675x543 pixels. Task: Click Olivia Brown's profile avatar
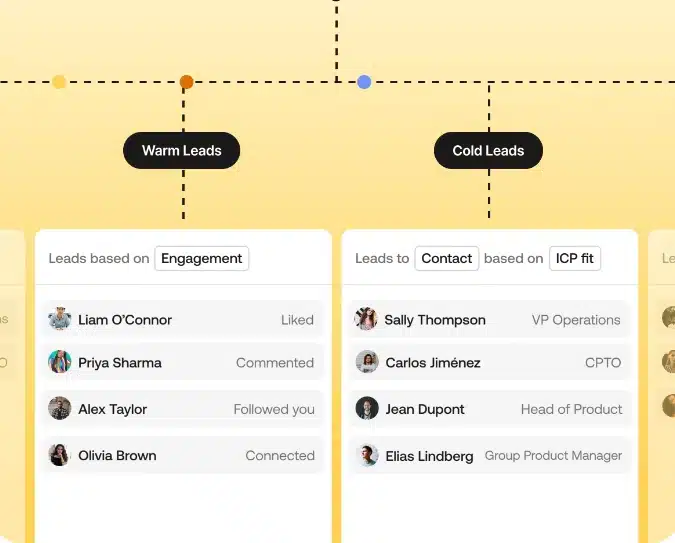click(x=59, y=455)
